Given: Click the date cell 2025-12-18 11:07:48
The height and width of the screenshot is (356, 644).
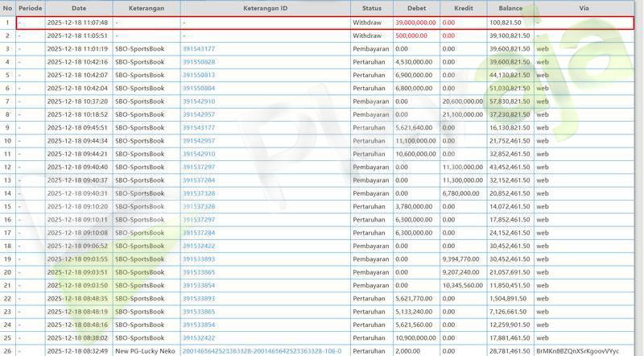Looking at the screenshot, I should click(x=77, y=23).
